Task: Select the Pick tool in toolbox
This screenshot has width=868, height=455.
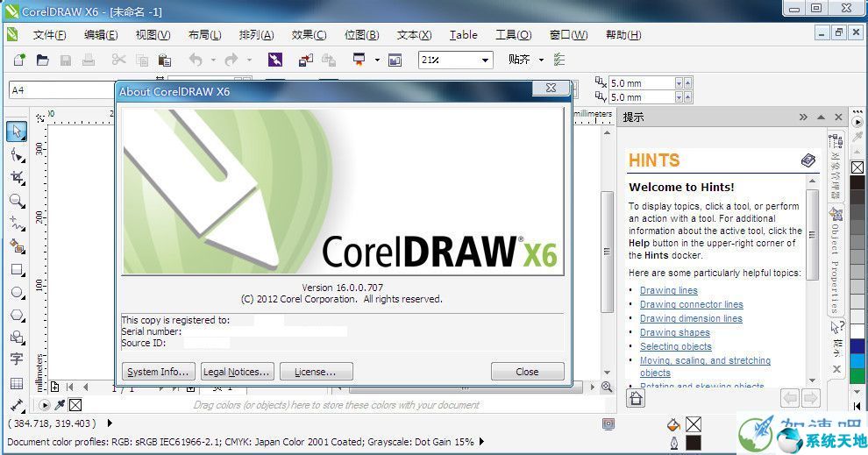Action: point(17,132)
